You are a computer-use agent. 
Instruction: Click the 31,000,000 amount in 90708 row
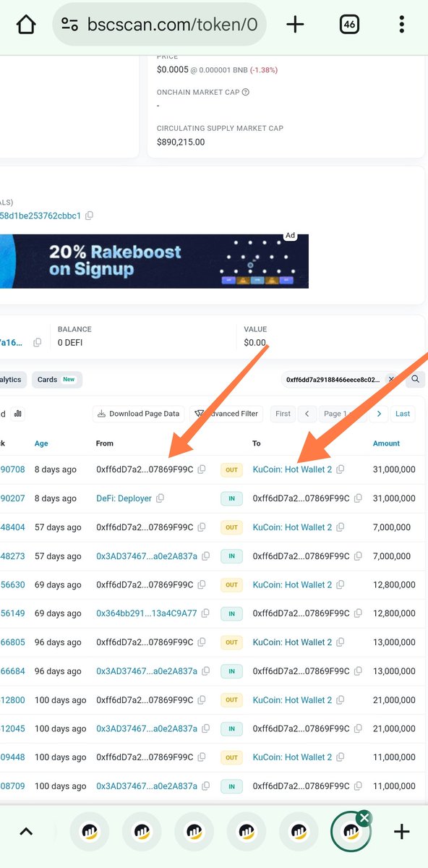click(394, 469)
